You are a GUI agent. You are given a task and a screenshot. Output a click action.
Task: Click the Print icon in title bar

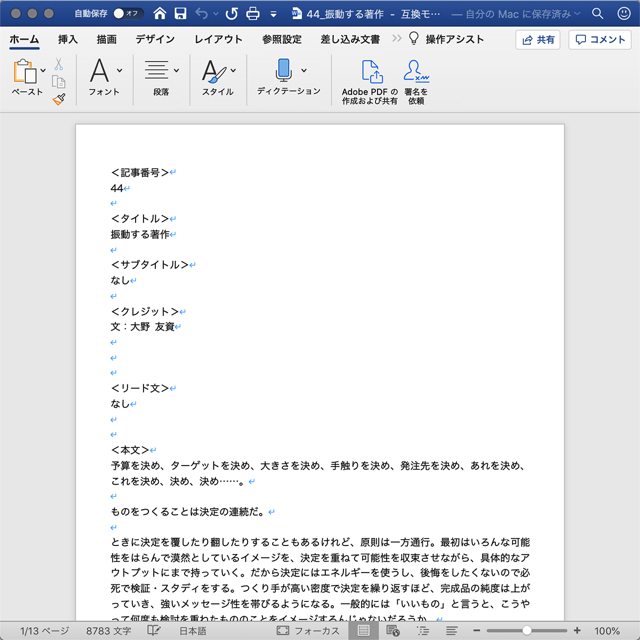point(254,14)
